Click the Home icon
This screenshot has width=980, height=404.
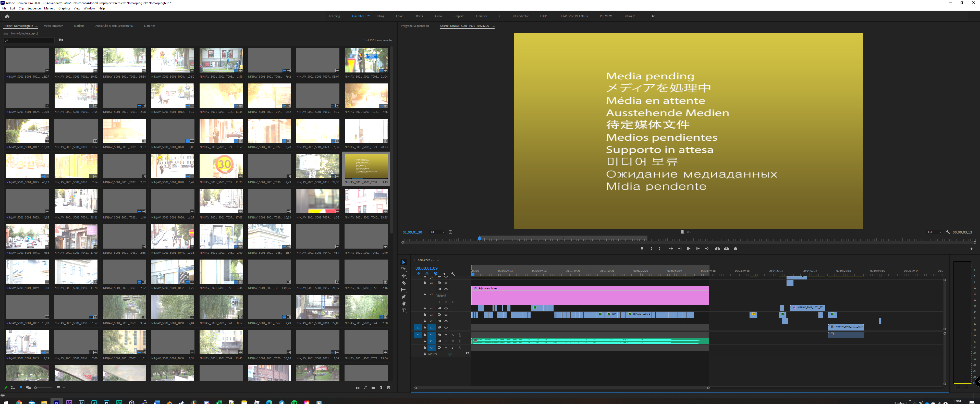[7, 16]
